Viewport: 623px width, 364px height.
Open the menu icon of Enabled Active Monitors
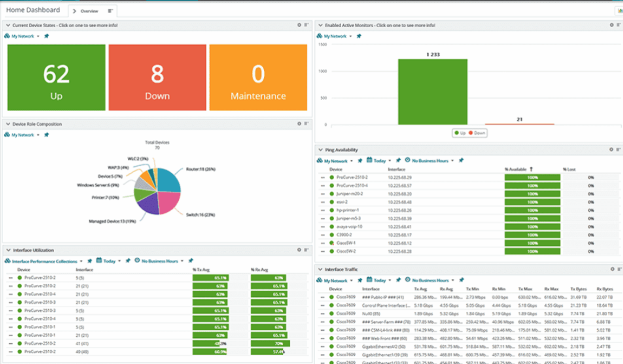(x=618, y=25)
